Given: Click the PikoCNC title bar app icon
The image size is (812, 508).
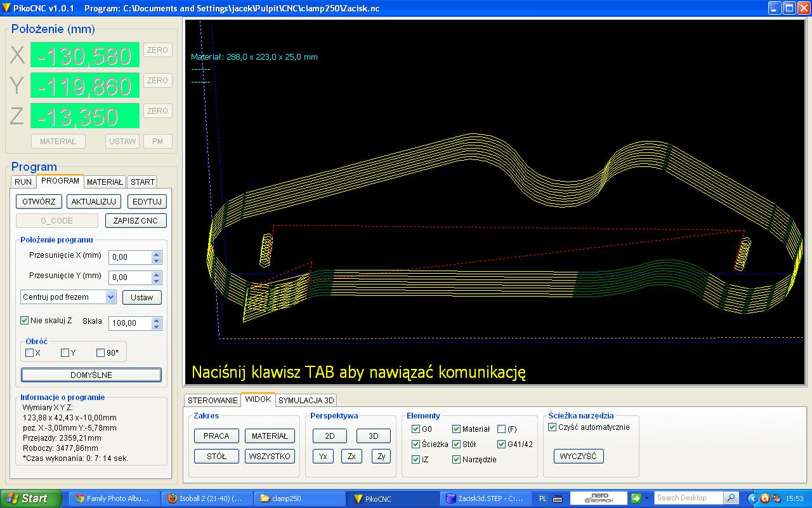Looking at the screenshot, I should (x=6, y=9).
